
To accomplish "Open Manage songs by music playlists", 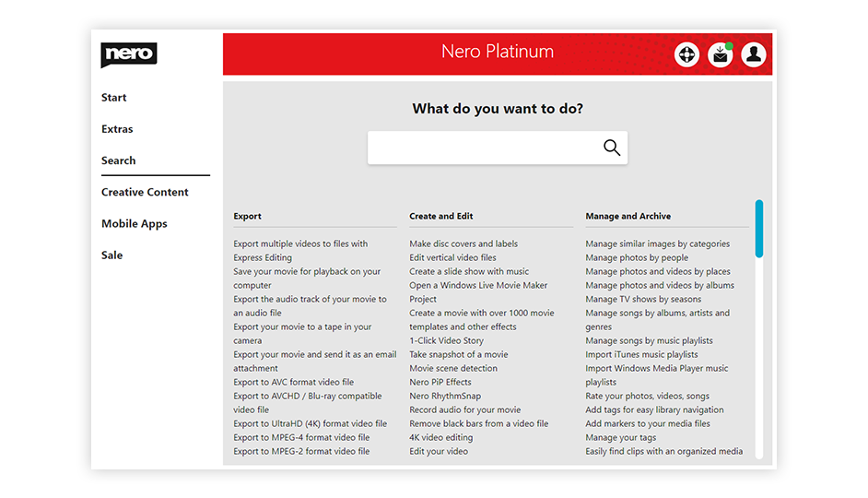I will (x=649, y=340).
